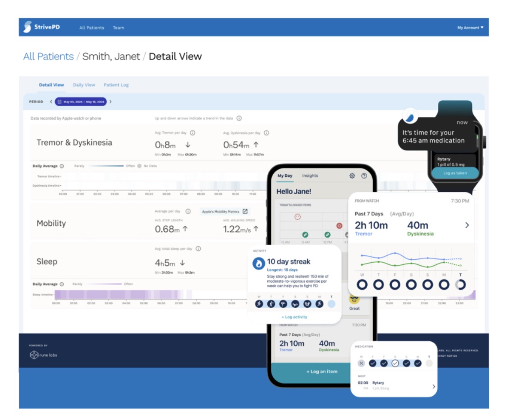Click the StrivePD logo icon
510x420 pixels.
coord(27,27)
